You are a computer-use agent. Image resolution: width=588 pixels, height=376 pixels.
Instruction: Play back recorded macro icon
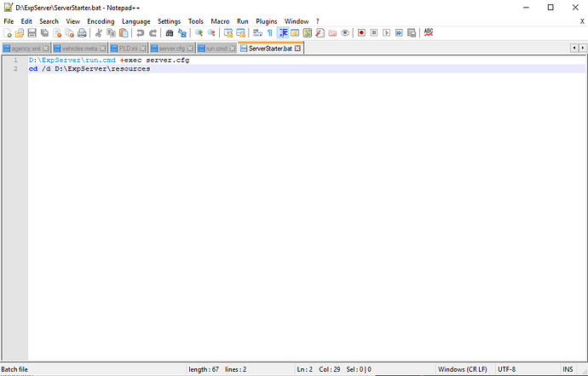click(x=386, y=33)
